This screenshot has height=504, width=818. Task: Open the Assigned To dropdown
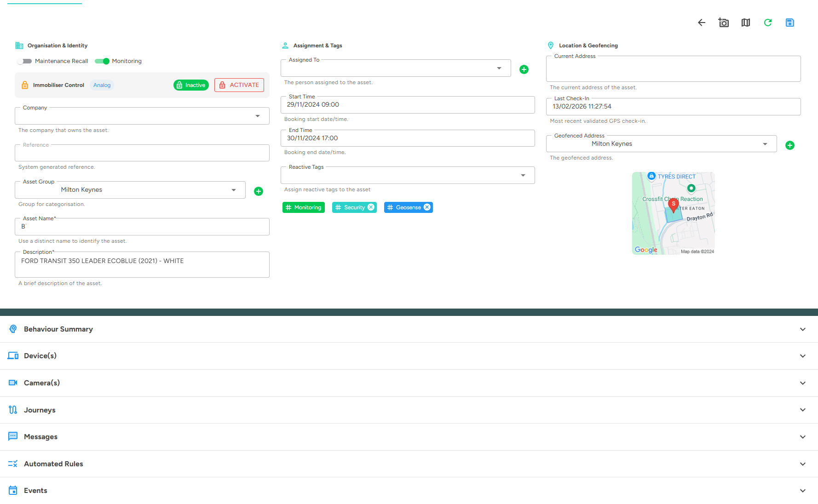[396, 68]
